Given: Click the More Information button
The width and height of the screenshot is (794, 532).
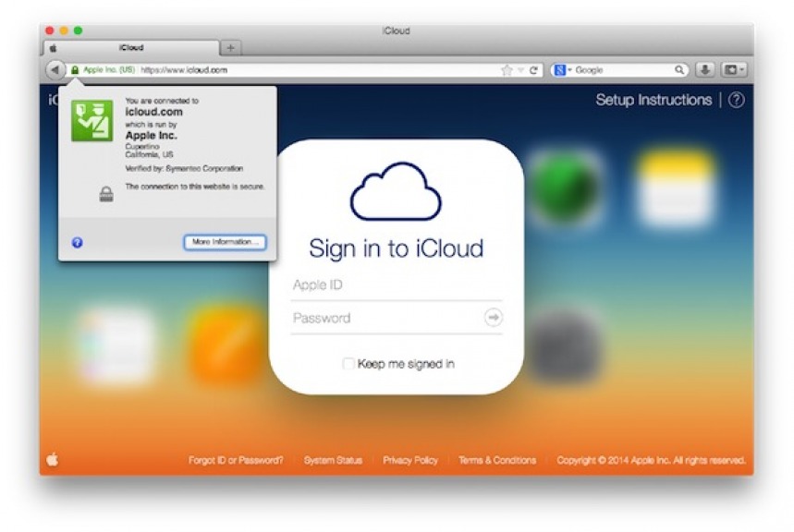Looking at the screenshot, I should point(225,242).
